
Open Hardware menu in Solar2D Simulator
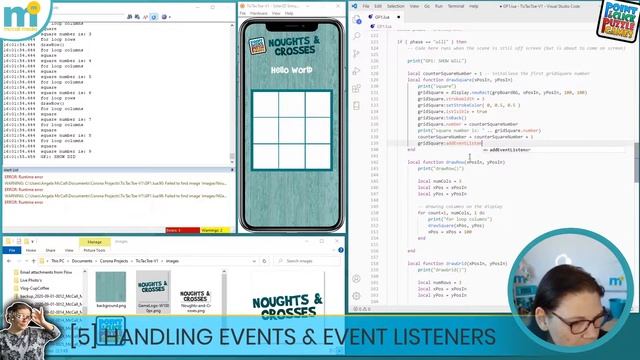tap(259, 13)
